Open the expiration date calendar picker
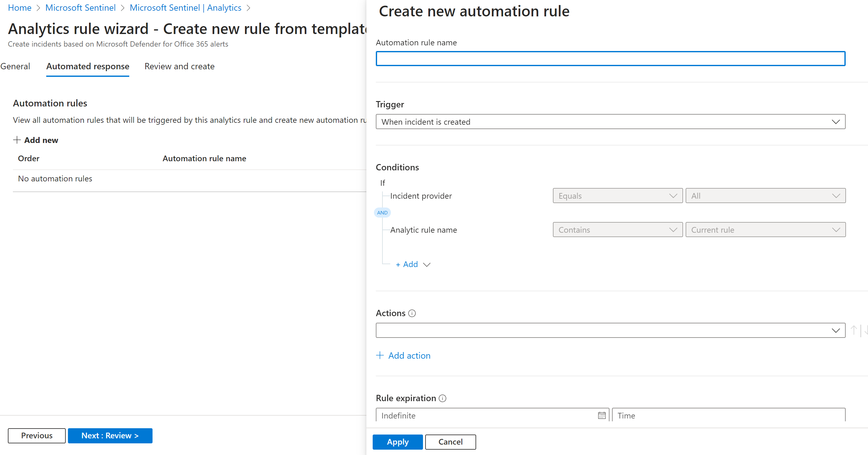The width and height of the screenshot is (868, 455). 601,416
